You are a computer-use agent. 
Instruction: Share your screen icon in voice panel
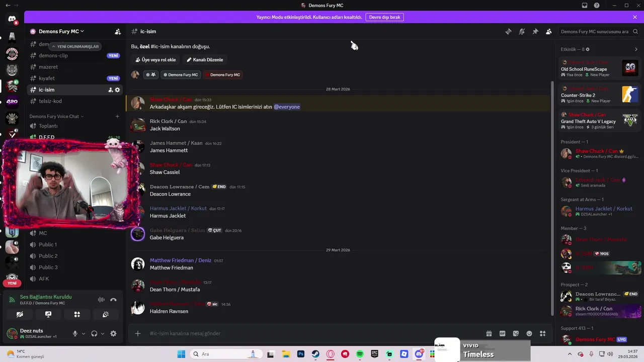click(x=48, y=314)
